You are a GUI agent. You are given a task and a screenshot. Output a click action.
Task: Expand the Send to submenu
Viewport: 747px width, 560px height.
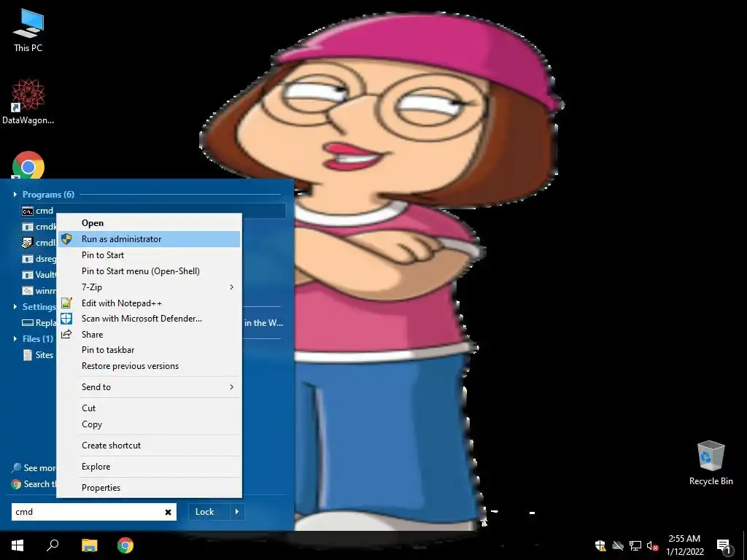tap(149, 387)
